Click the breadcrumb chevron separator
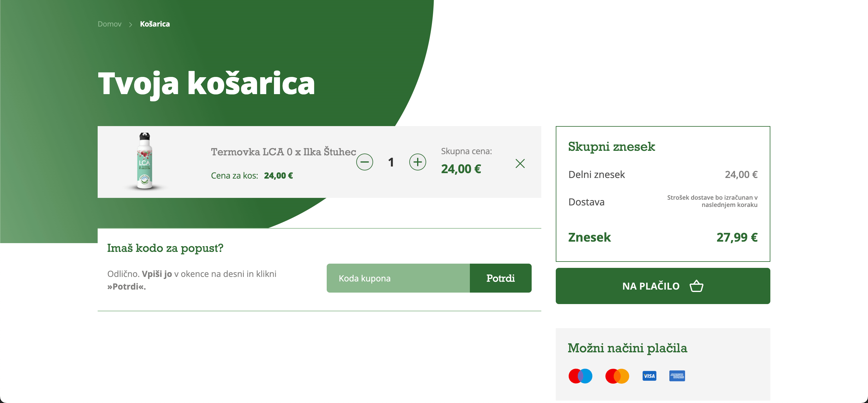 coord(131,24)
